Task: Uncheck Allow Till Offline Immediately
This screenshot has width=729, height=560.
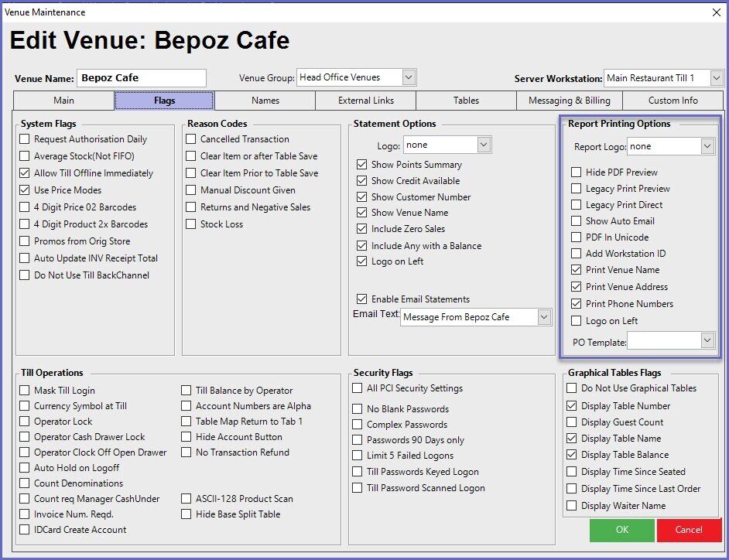Action: (26, 173)
